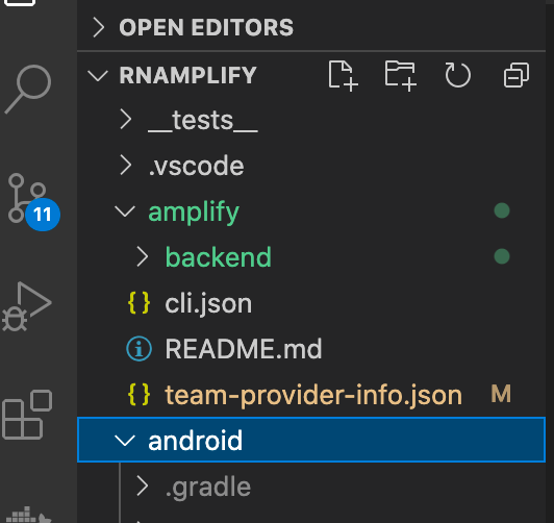Select the android folder label
The image size is (554, 525).
195,440
